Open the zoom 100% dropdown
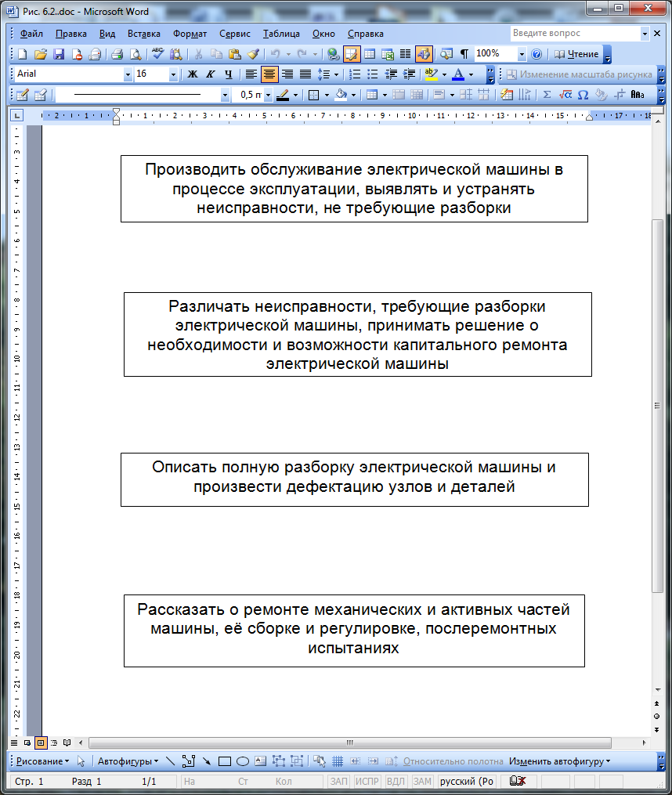The height and width of the screenshot is (795, 672). pyautogui.click(x=522, y=54)
